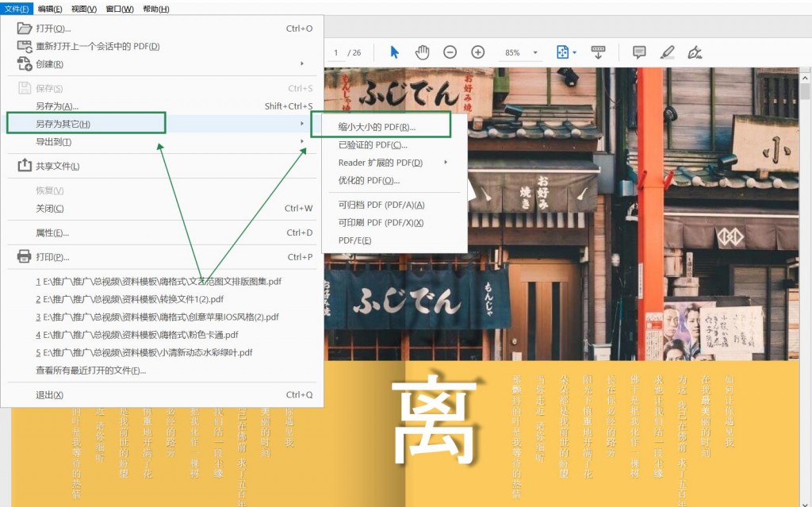Click 退出(X) to quit

pos(162,394)
